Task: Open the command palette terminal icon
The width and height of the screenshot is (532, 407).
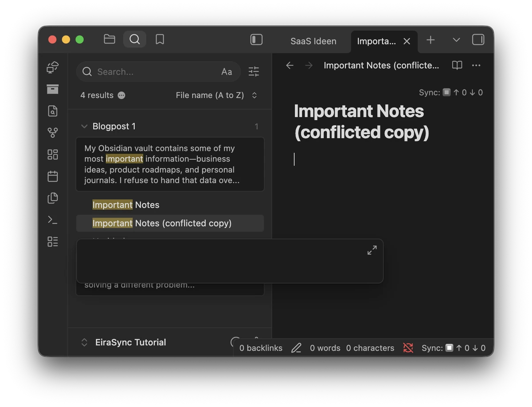Action: click(53, 219)
